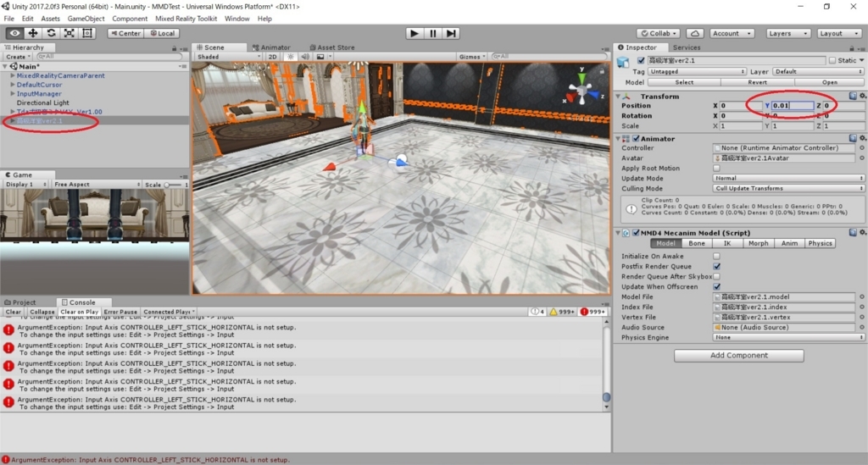868x465 pixels.
Task: Switch to the Services tab
Action: [x=687, y=47]
